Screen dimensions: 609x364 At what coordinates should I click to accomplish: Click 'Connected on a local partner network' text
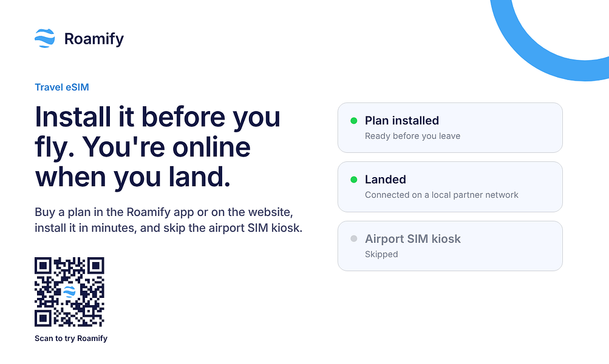[441, 195]
